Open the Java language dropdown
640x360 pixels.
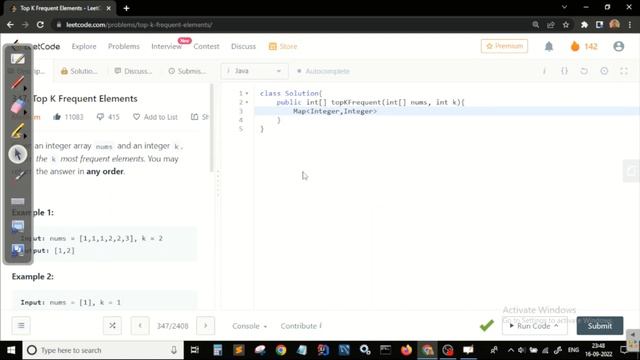point(255,71)
